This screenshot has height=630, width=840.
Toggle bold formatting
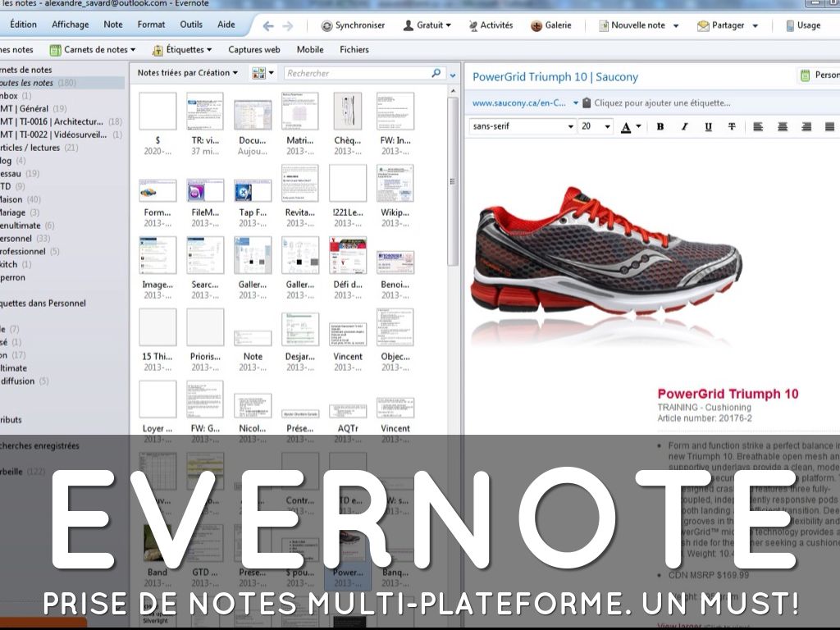pos(660,126)
